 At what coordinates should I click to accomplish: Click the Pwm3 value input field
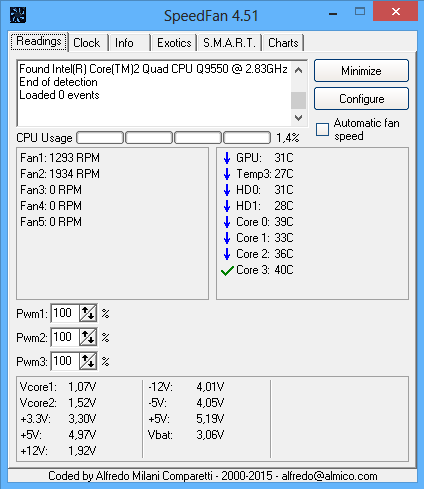coord(65,361)
